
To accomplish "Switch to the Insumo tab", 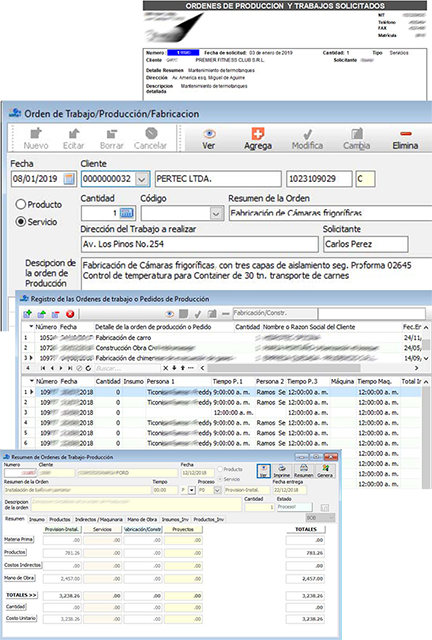I will 37,519.
